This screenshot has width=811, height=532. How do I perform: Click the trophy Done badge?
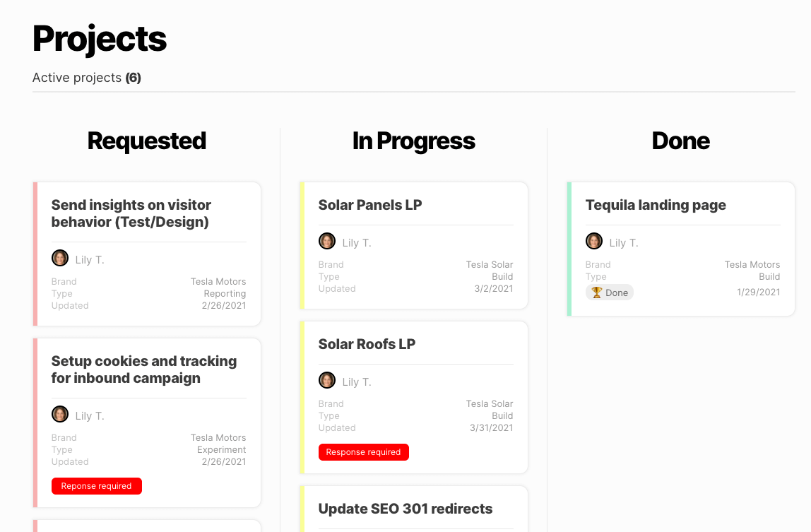609,292
